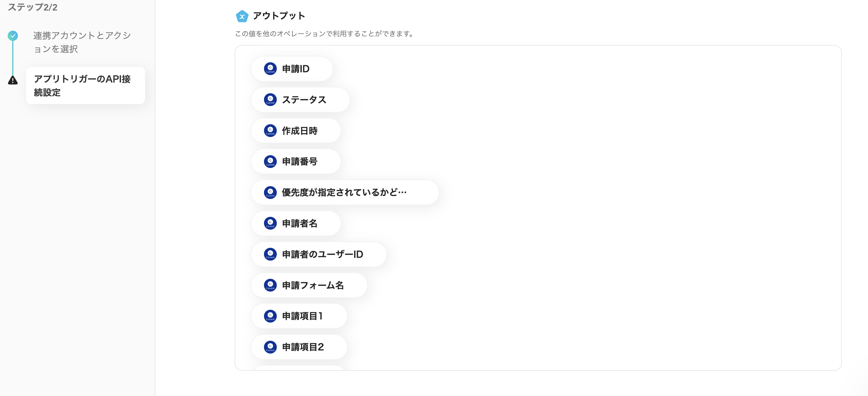Click the Garoon icon on the 作成日時 chip
This screenshot has height=396, width=868.
(271, 130)
